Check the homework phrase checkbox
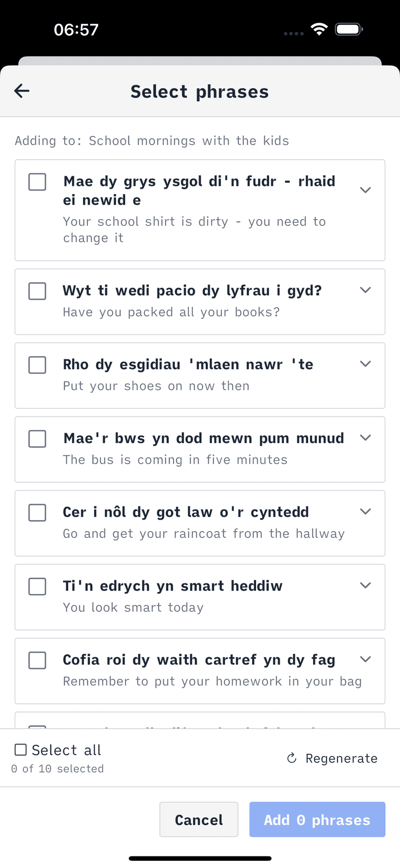Viewport: 400px width, 868px height. [37, 661]
